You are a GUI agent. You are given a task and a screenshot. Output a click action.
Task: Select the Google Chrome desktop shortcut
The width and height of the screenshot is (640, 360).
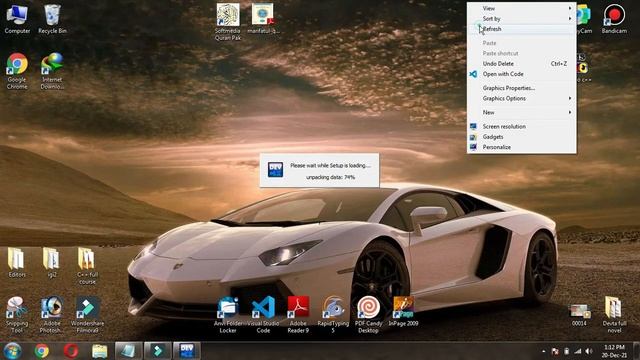click(17, 71)
